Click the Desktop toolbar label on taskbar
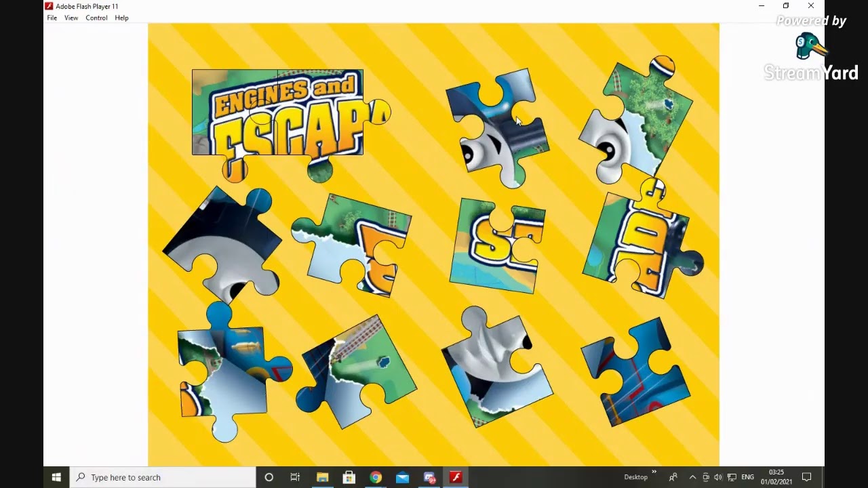The width and height of the screenshot is (868, 488). (x=636, y=477)
